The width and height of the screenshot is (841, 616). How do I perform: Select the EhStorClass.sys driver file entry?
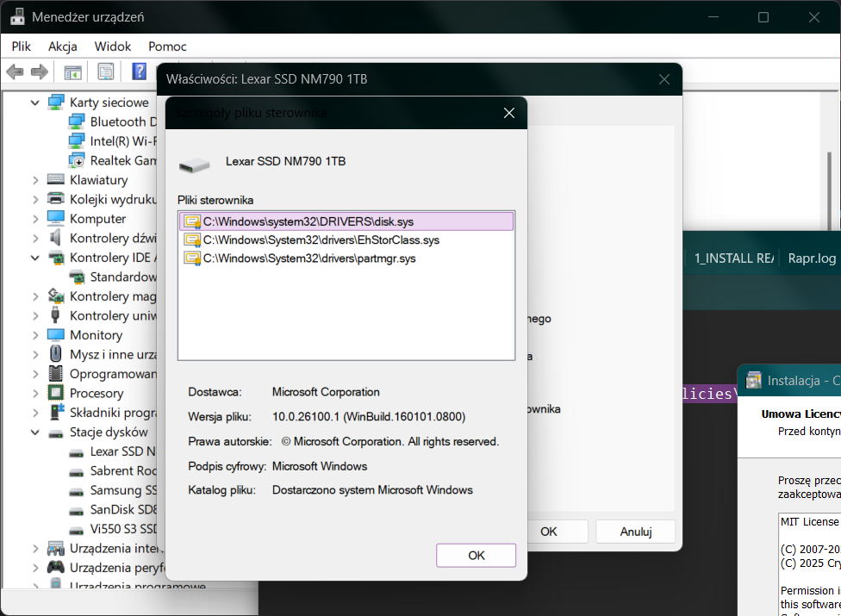[321, 240]
